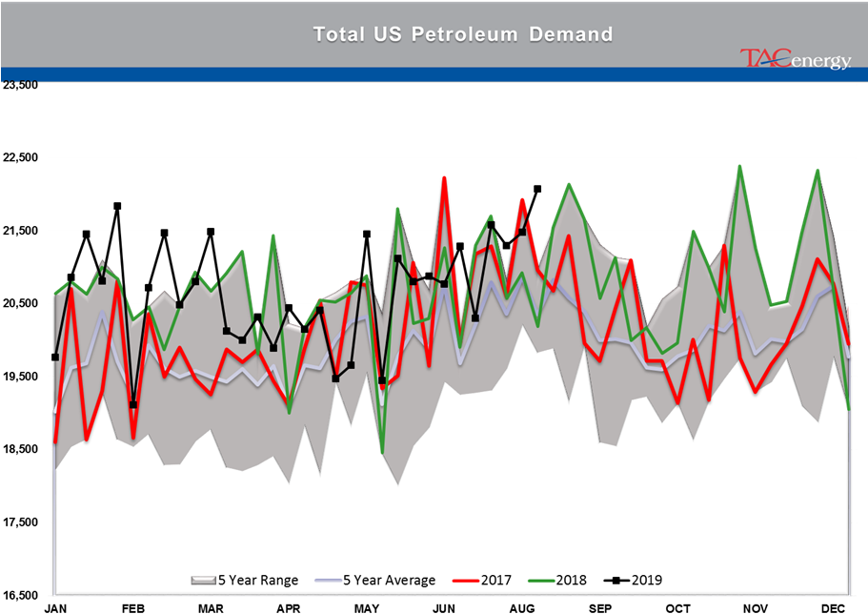Click the red 2017 legend line sample

click(x=463, y=580)
